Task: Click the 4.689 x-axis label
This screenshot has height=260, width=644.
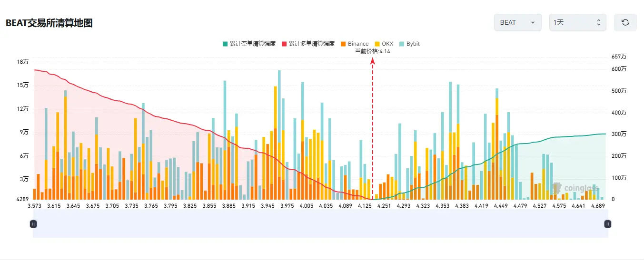Action: [x=598, y=206]
